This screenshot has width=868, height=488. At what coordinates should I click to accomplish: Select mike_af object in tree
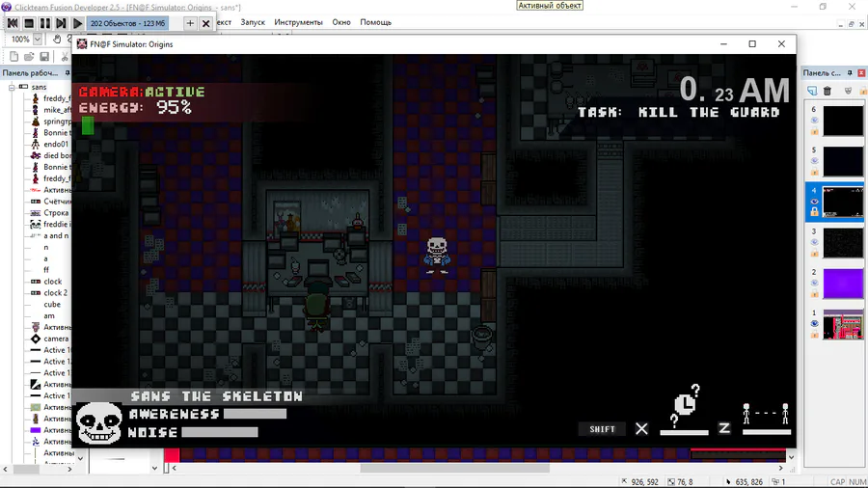50,110
